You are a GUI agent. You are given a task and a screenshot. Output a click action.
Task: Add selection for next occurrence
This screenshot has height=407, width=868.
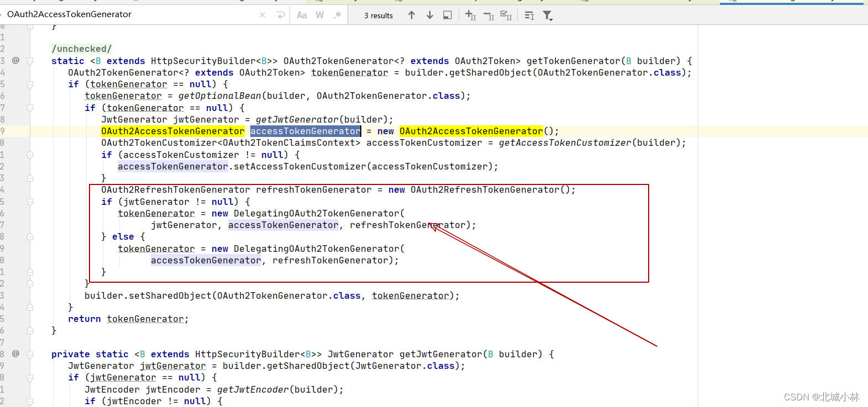471,15
